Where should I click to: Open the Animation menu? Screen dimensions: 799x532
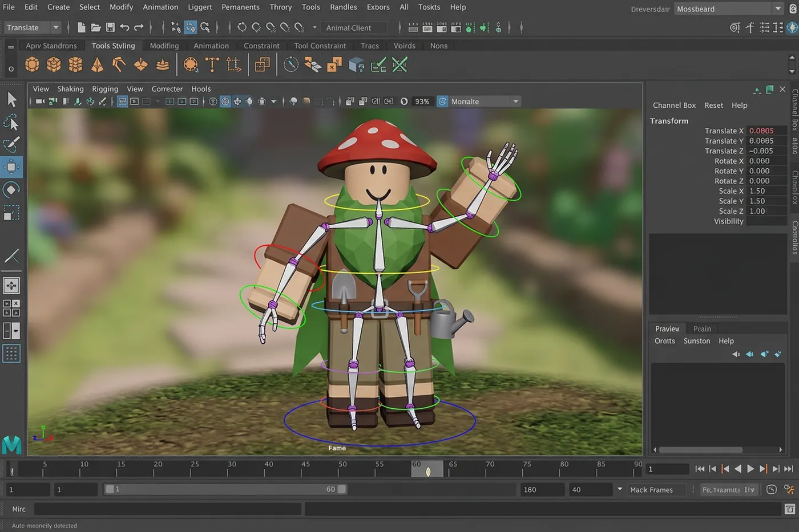(160, 7)
